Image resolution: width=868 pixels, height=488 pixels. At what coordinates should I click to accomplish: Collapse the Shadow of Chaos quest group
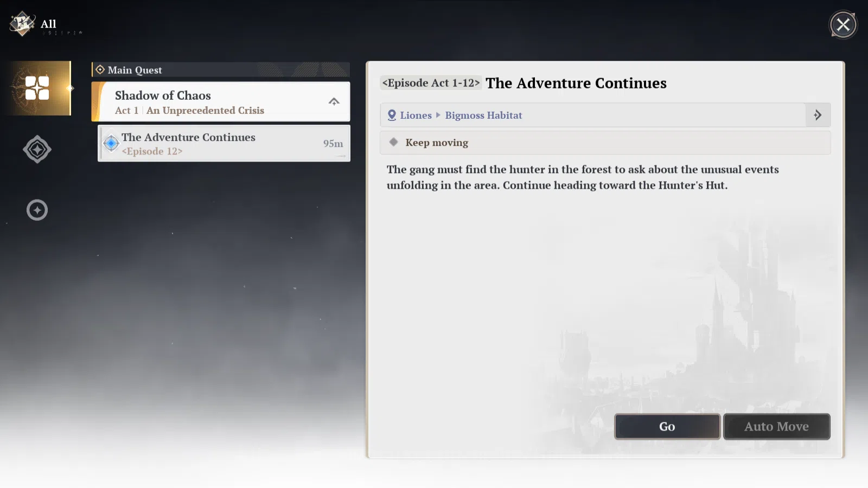tap(334, 101)
